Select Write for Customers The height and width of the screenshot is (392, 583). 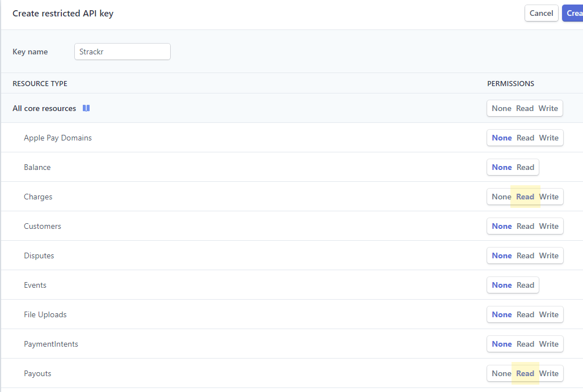549,226
